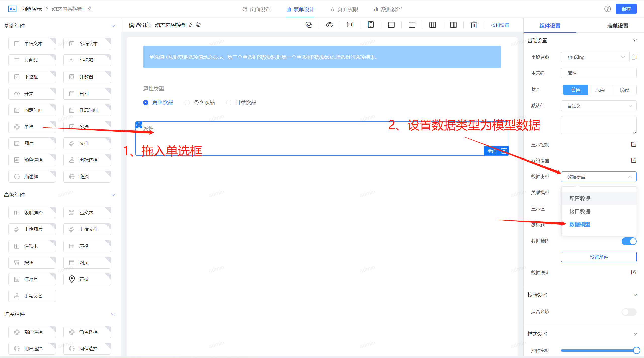Select the two-column layout icon
Screen dimensions: 644x358
tap(412, 25)
